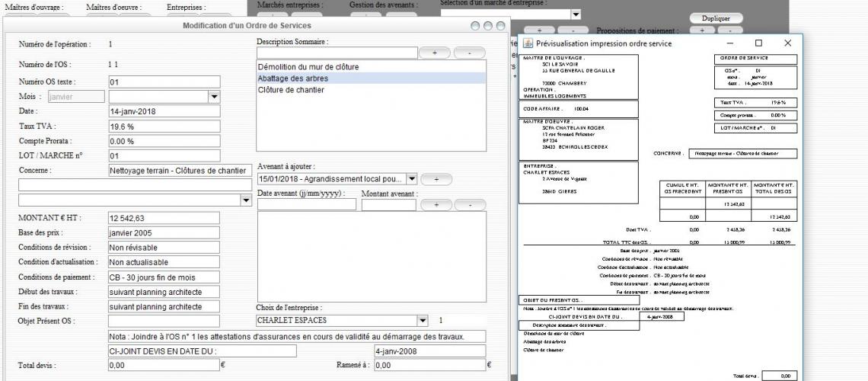This screenshot has height=381, width=868.
Task: Click the minus button next to Propositions de paiement
Action: [x=730, y=31]
